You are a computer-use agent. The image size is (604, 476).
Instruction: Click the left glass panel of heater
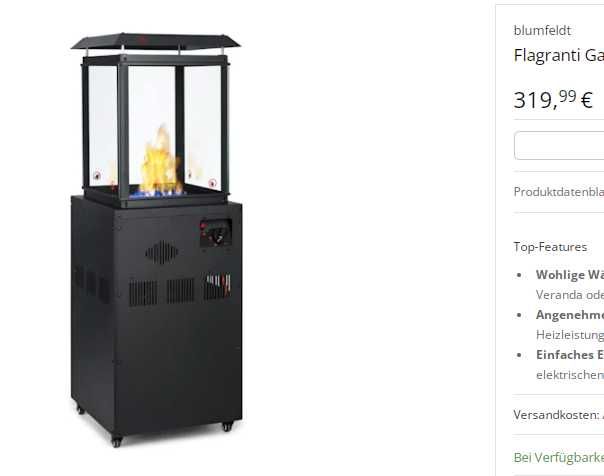click(x=103, y=125)
